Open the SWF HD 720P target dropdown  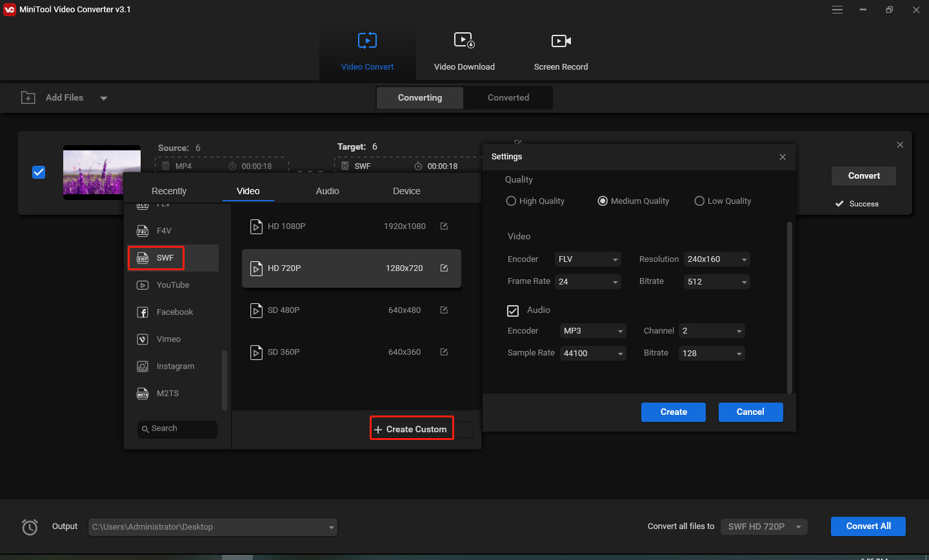pos(764,526)
